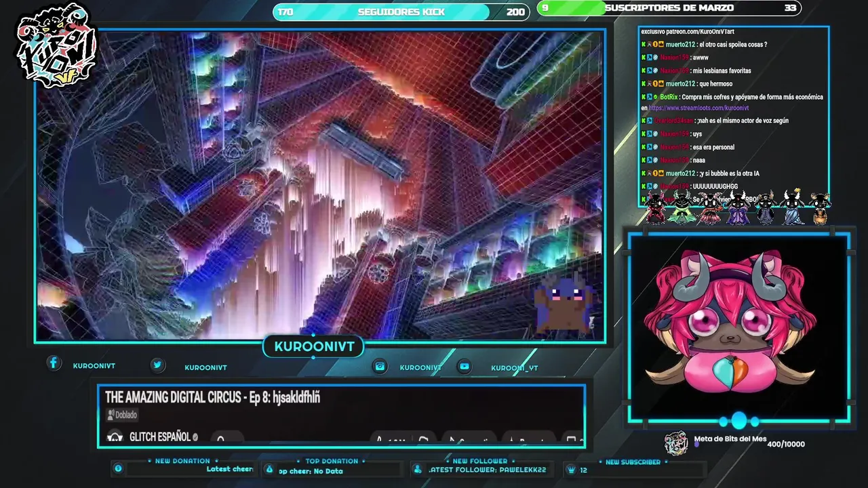Click the green-cloaked horned sprite under chat

click(x=682, y=208)
